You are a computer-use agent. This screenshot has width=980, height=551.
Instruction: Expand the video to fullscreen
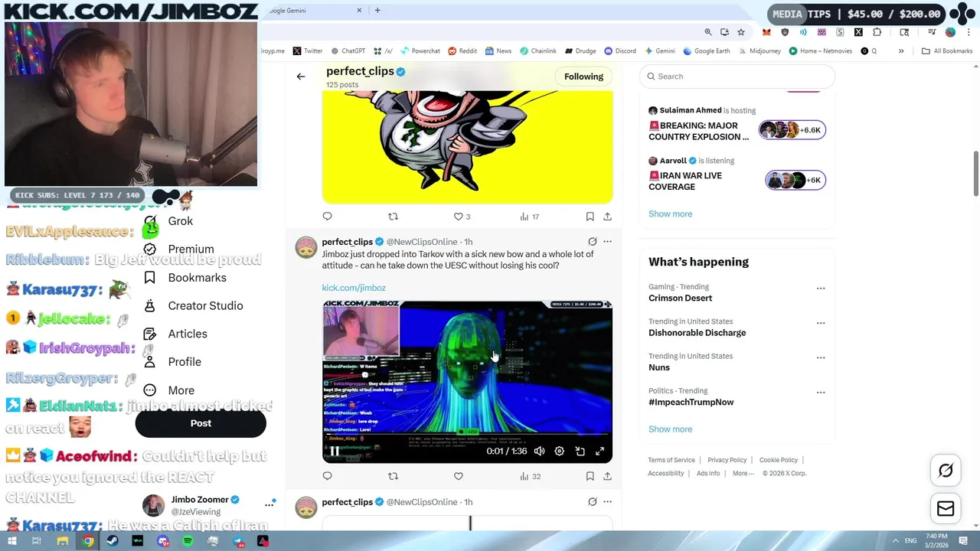[599, 452]
